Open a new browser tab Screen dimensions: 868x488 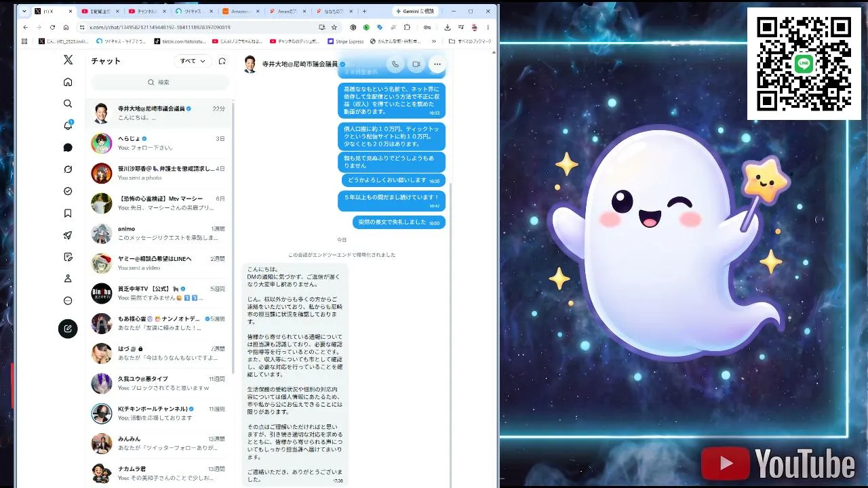tap(364, 12)
